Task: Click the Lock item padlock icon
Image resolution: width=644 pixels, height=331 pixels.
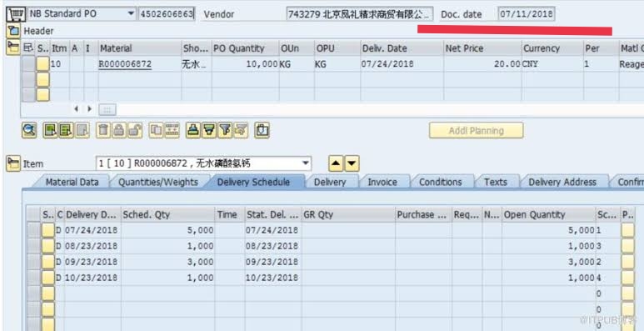Action: [118, 131]
